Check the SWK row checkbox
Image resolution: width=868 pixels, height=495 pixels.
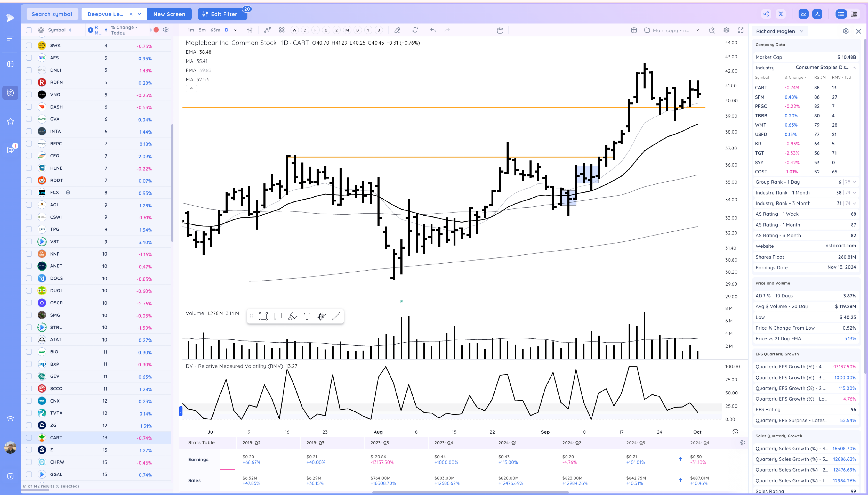tap(29, 46)
